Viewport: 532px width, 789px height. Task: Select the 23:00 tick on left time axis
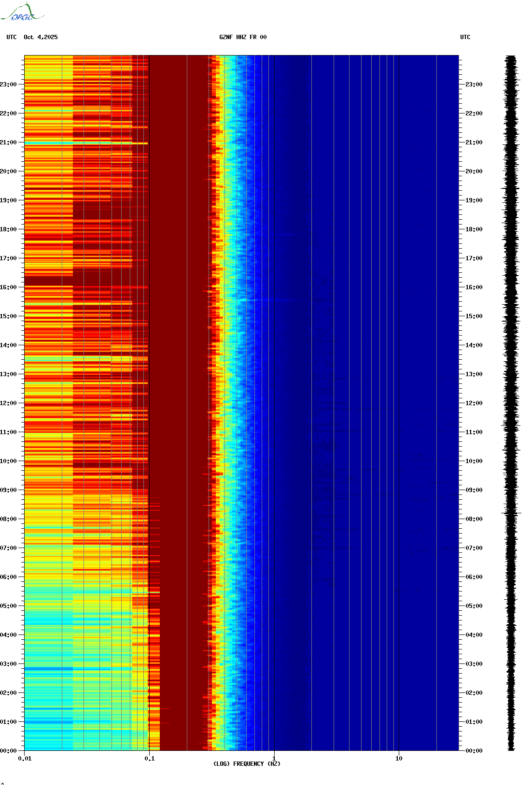(8, 85)
